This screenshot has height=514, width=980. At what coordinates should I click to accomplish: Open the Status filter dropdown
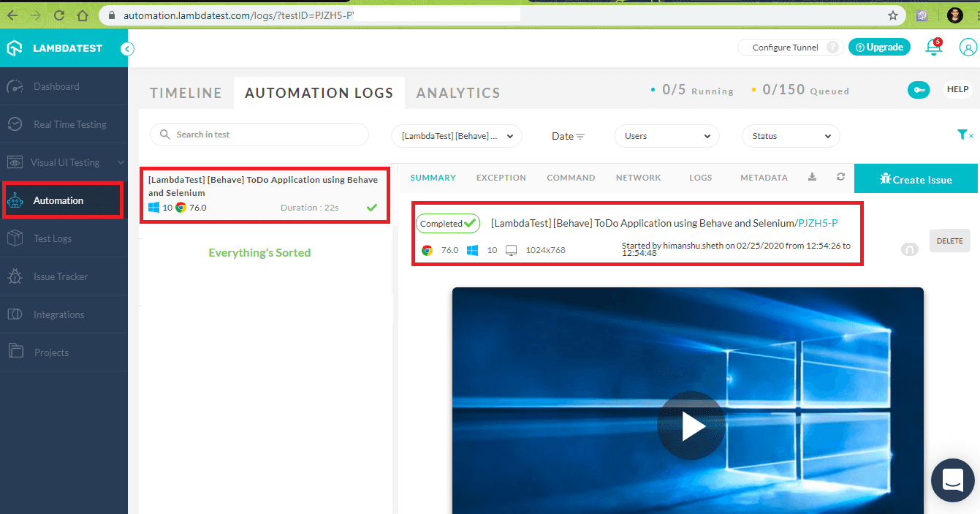(790, 136)
